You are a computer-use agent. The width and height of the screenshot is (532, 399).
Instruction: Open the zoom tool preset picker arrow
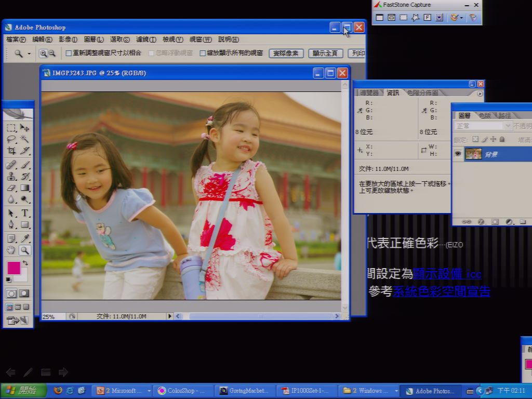coord(29,54)
